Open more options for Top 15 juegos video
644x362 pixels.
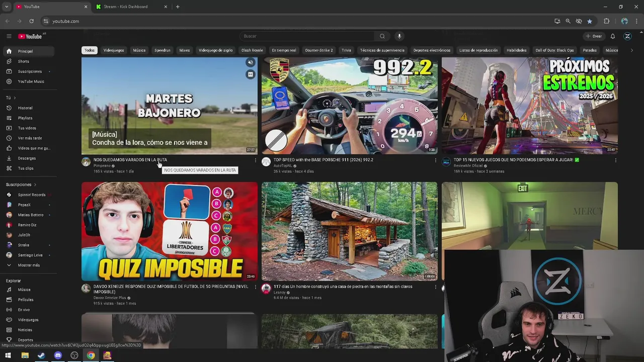pyautogui.click(x=616, y=160)
